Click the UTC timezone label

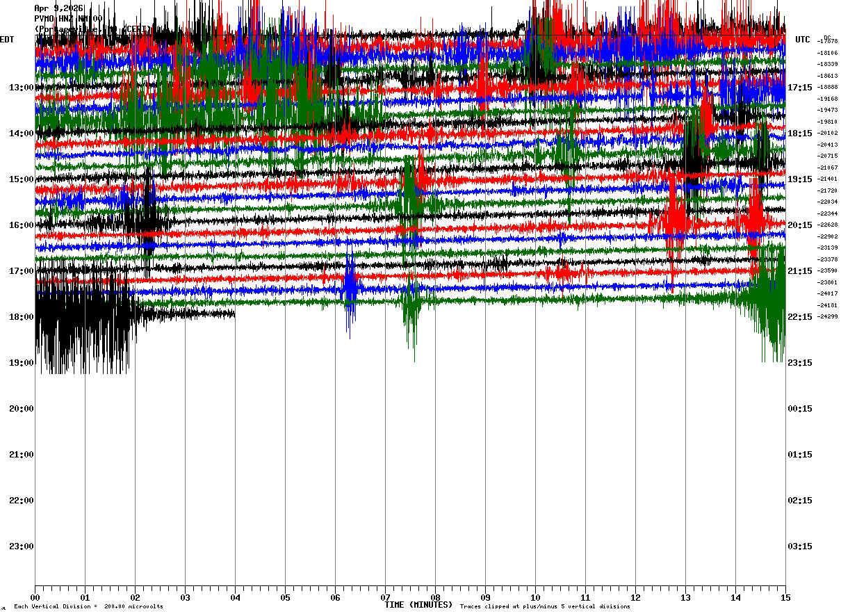coord(803,40)
